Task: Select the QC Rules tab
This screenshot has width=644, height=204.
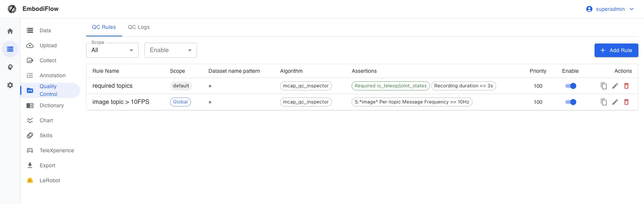Action: (104, 27)
